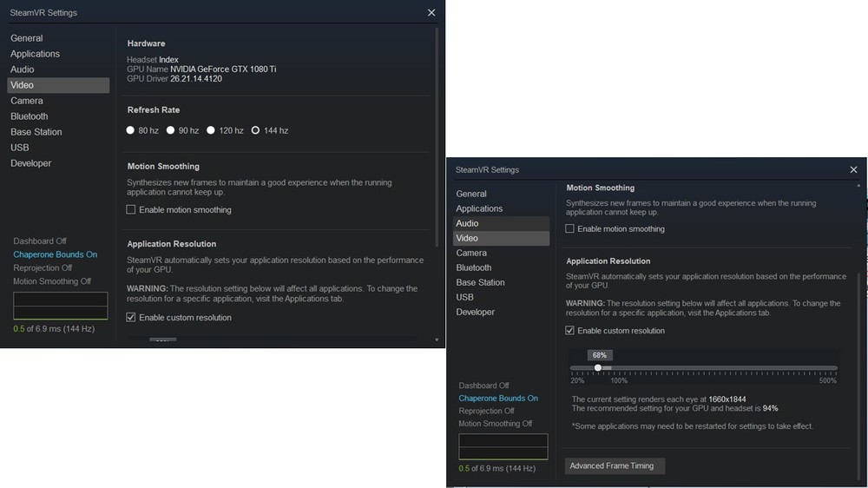Select the 90 hz refresh rate option
Screen dimensions: 868x488
(170, 130)
